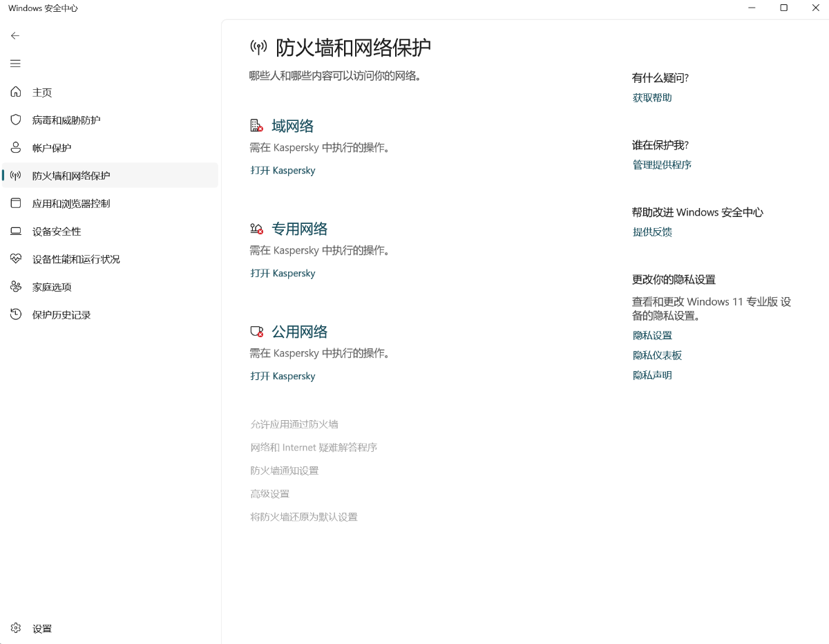
Task: Click 打开 Kaspersky under 公用网络
Action: (283, 376)
